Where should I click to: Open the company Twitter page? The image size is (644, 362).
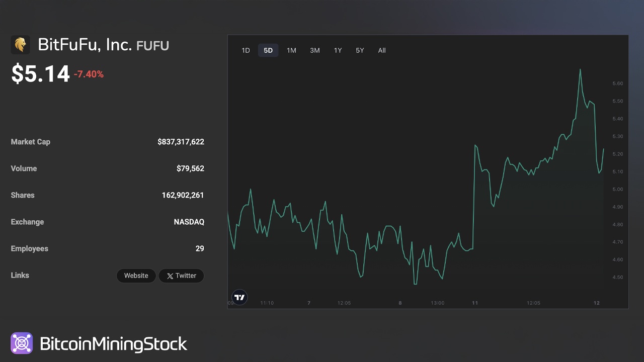tap(181, 276)
